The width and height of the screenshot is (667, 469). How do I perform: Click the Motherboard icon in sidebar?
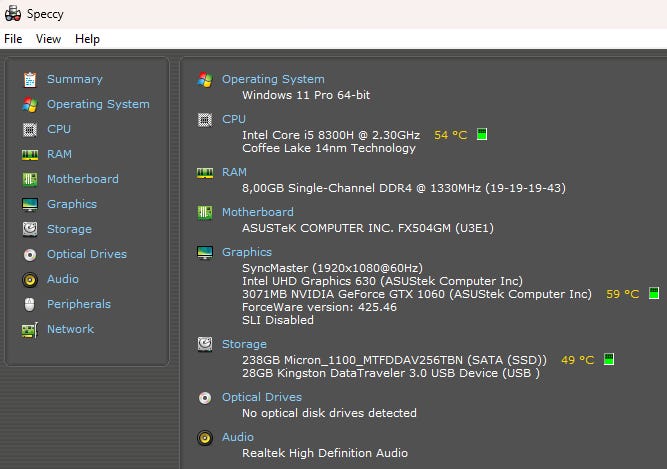pos(30,179)
